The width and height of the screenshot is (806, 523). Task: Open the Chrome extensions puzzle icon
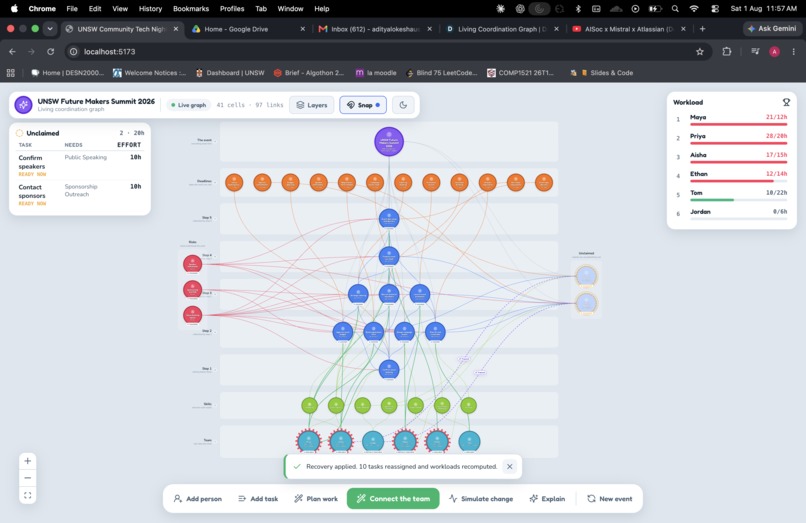tap(727, 51)
